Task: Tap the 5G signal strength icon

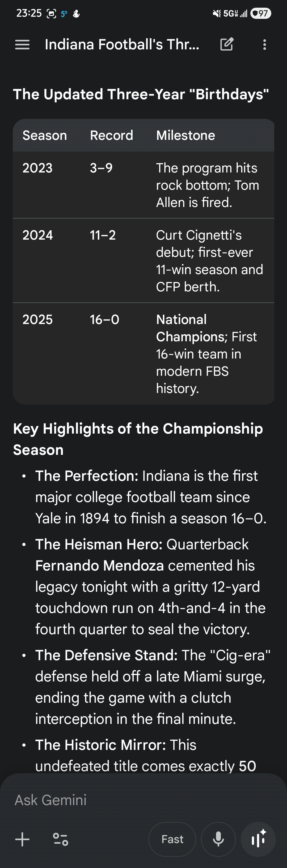Action: pyautogui.click(x=235, y=14)
